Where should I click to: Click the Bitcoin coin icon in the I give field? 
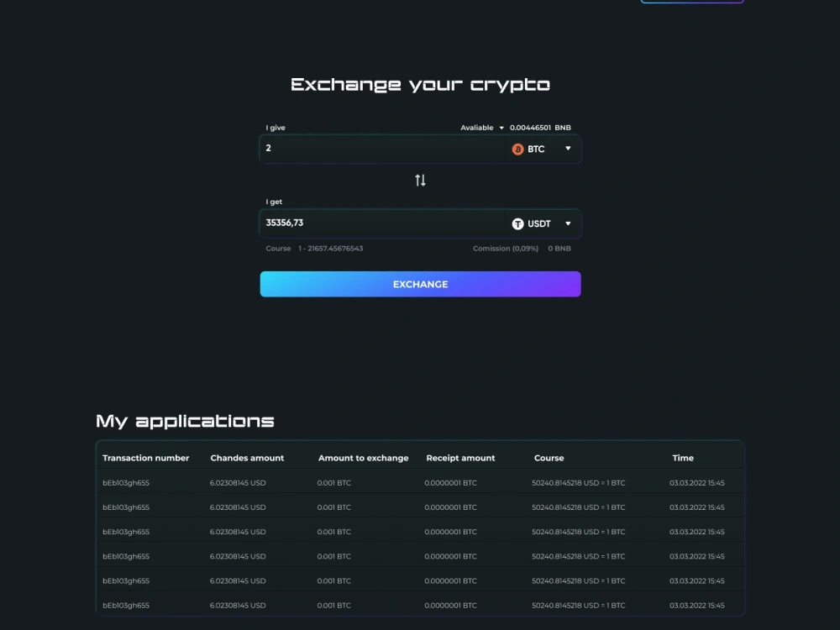[517, 149]
